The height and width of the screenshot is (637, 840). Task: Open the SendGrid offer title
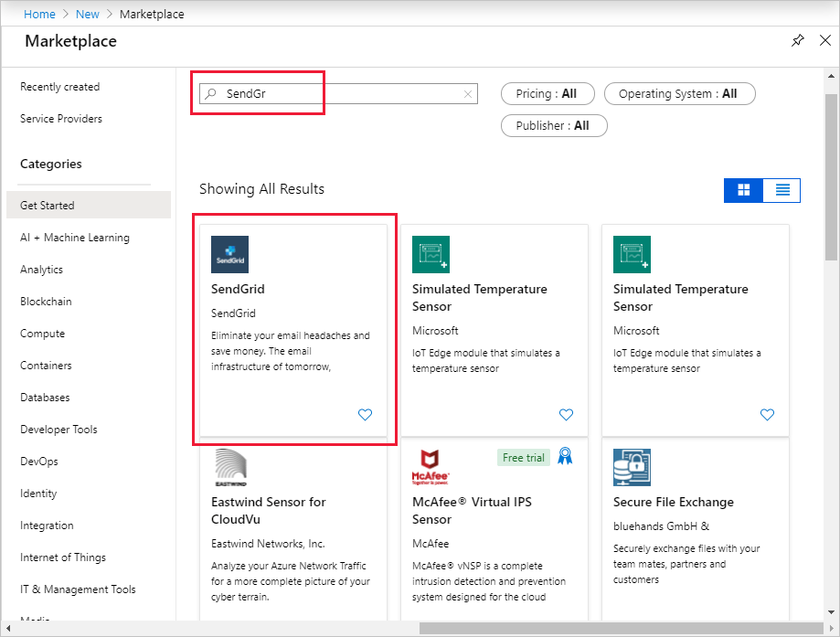(238, 290)
